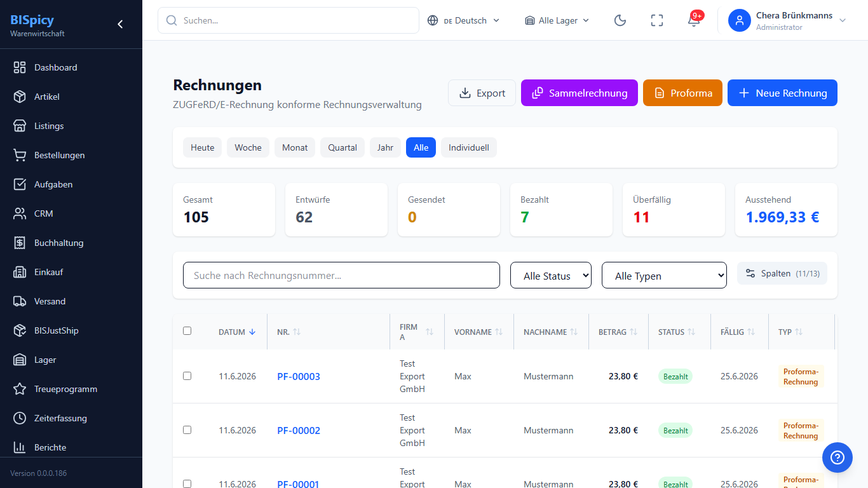Select the Heute time filter

point(203,147)
